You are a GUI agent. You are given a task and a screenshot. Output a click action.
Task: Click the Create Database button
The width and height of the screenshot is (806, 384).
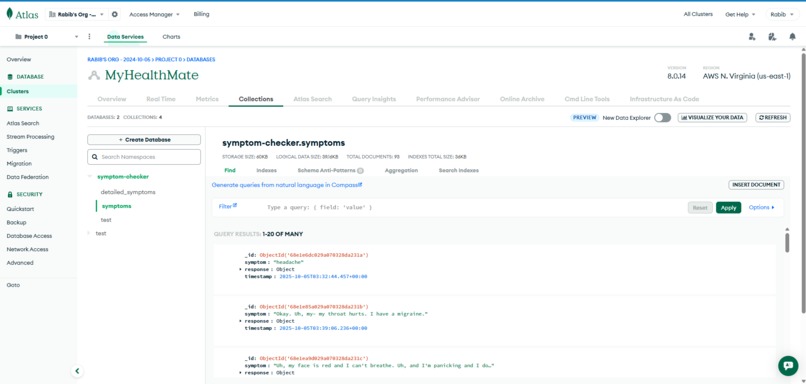tap(144, 140)
